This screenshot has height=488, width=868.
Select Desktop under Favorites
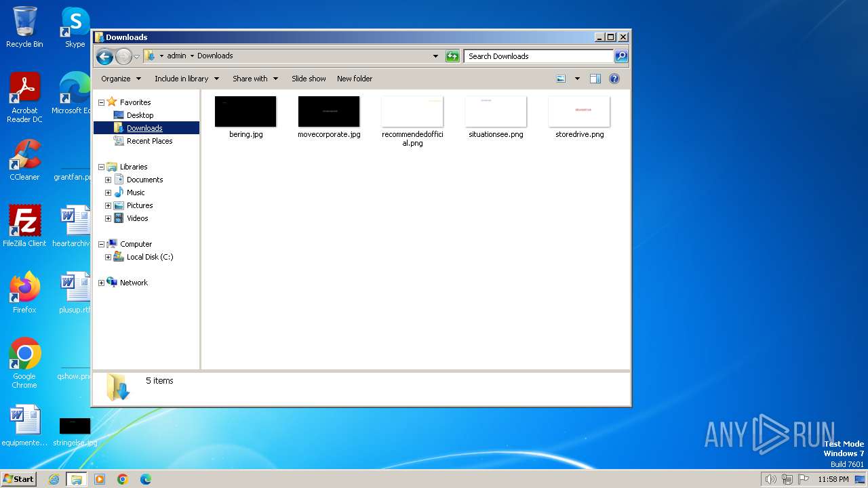pos(140,115)
